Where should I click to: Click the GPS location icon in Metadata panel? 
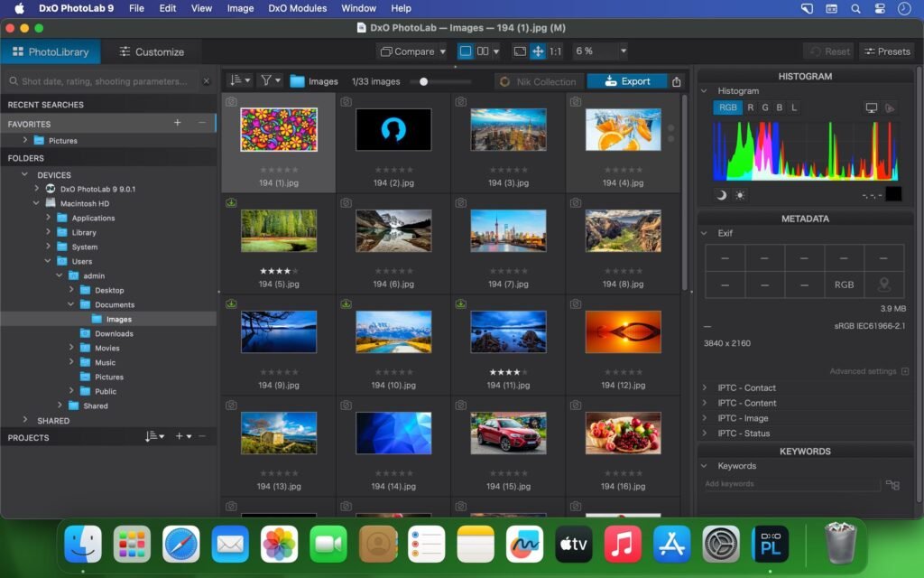[884, 284]
